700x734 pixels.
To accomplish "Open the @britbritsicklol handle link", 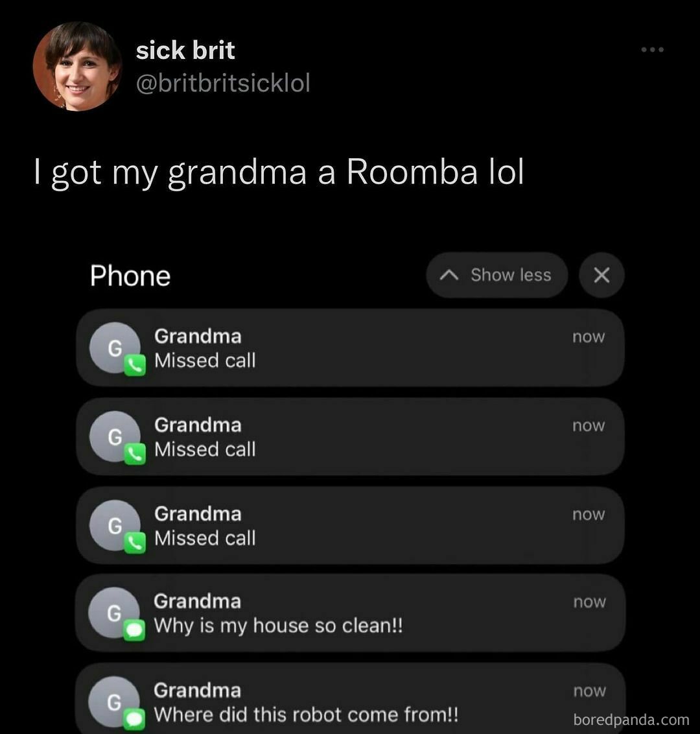I will tap(223, 84).
